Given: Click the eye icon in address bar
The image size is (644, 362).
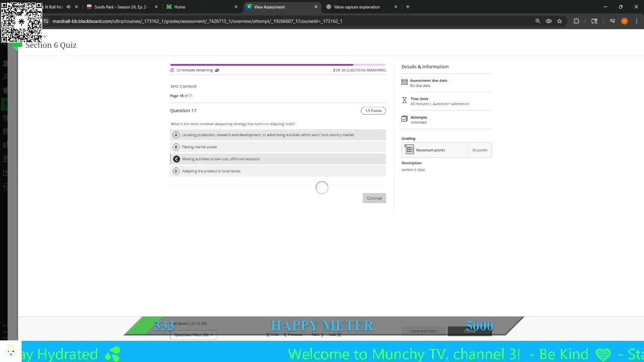Looking at the screenshot, I should pos(548,21).
